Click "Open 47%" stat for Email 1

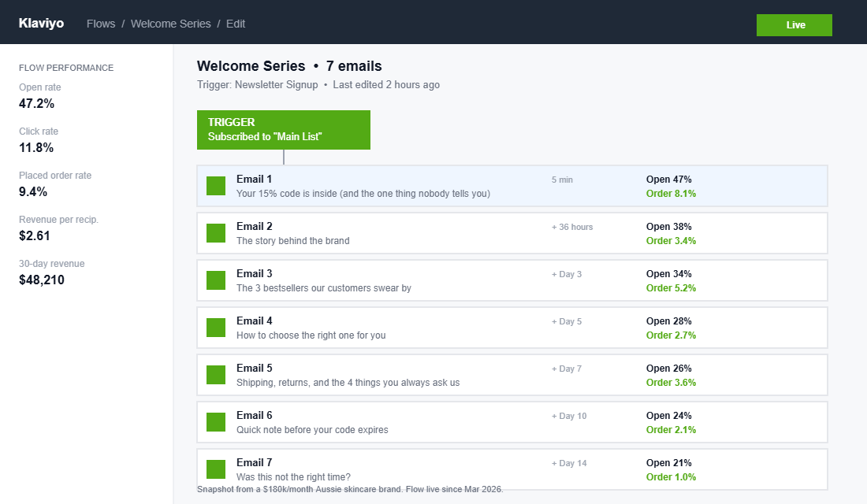[x=669, y=179]
